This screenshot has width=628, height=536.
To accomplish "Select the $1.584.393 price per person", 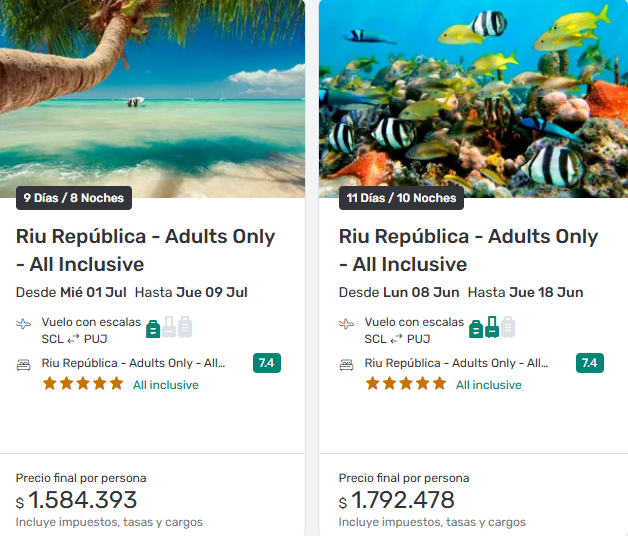I will click(x=83, y=500).
